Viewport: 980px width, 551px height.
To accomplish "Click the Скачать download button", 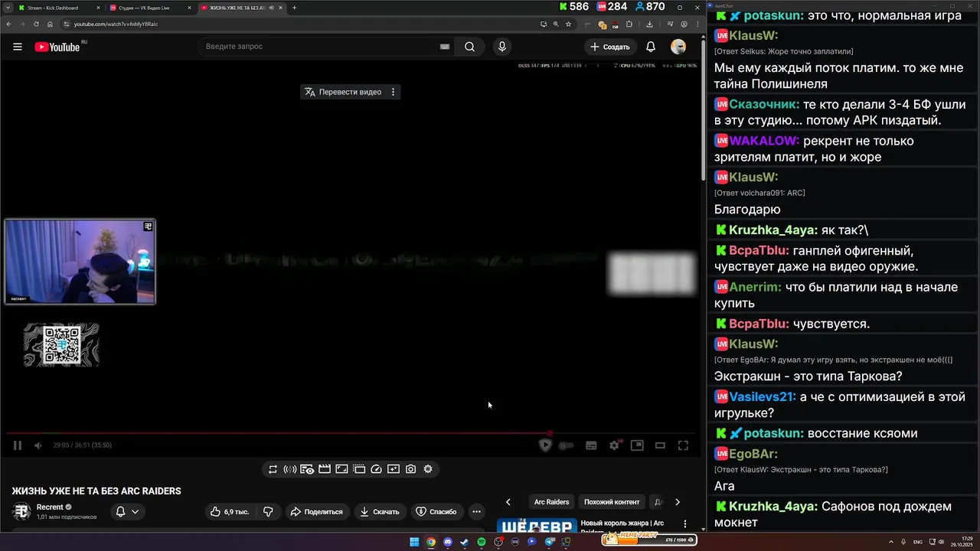I will (380, 512).
